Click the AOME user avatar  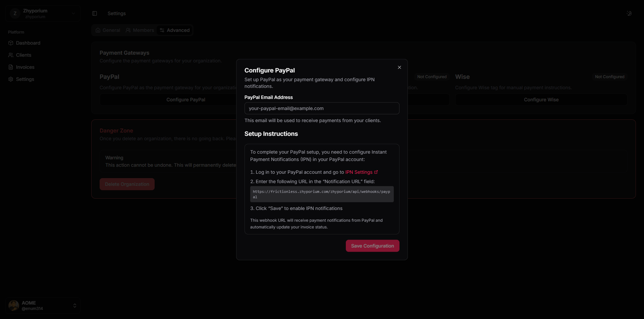pyautogui.click(x=14, y=306)
